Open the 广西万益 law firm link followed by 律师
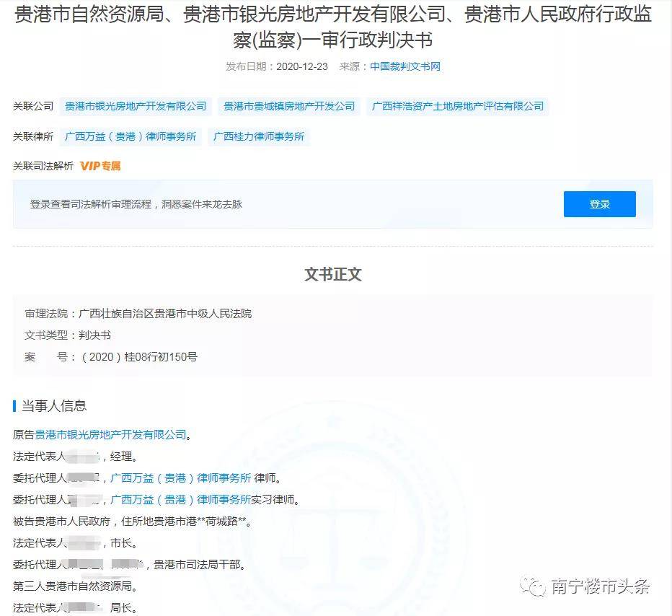 [180, 478]
